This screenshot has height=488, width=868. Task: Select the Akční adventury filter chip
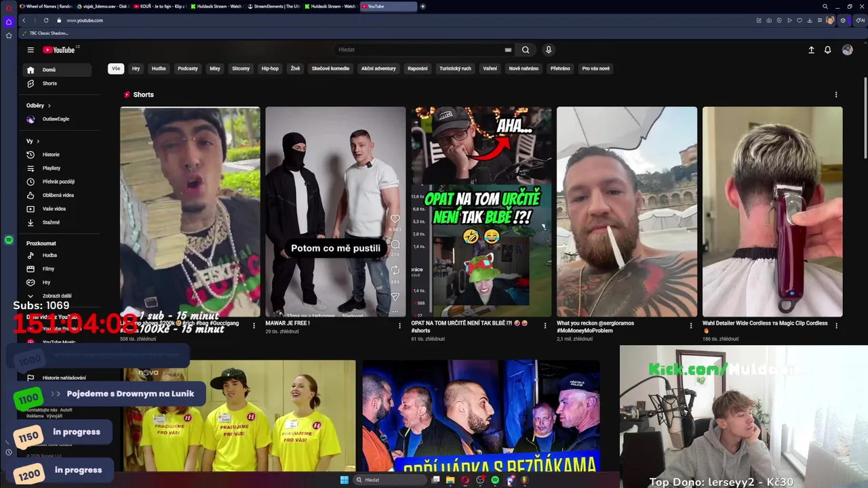(378, 68)
